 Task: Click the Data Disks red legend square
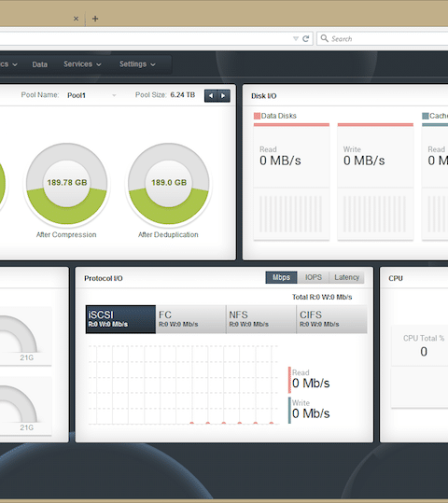[257, 116]
